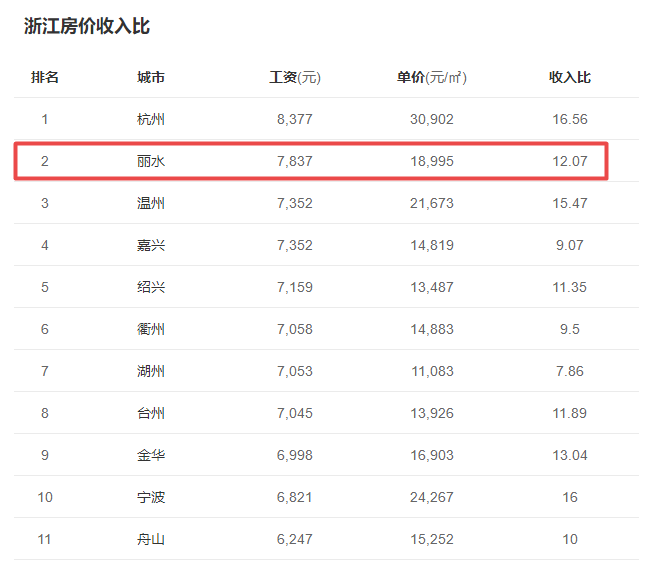Select Taizhou salary value 7,045

coord(295,413)
